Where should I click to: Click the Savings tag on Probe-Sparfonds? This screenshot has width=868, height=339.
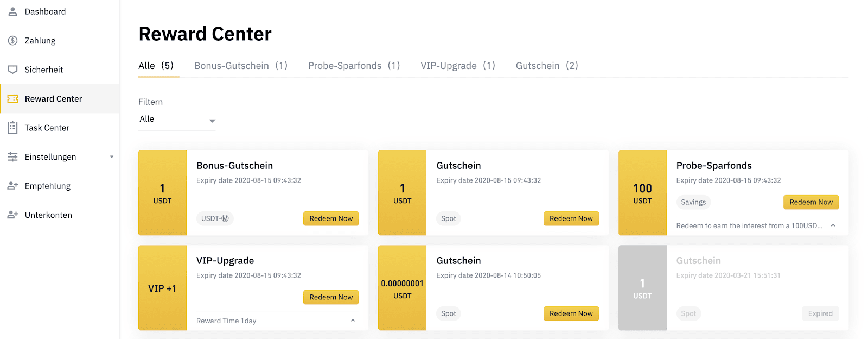[693, 202]
